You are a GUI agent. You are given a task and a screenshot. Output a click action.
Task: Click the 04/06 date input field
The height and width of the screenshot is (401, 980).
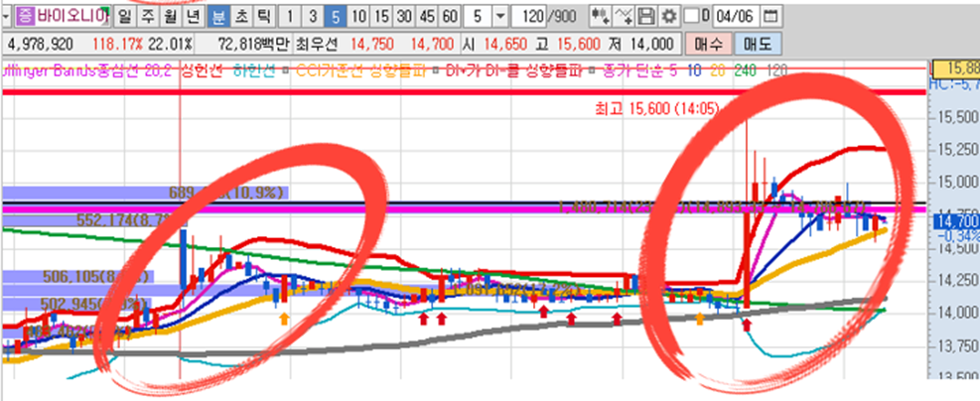tap(736, 16)
